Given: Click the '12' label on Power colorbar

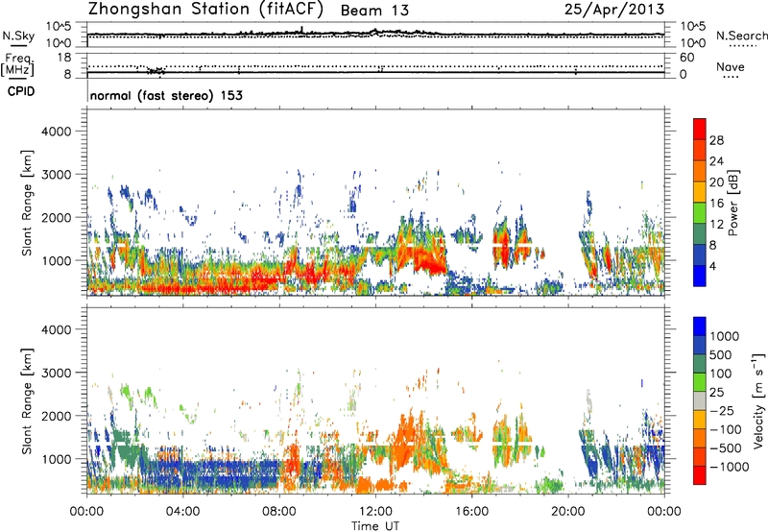Looking at the screenshot, I should pos(716,225).
